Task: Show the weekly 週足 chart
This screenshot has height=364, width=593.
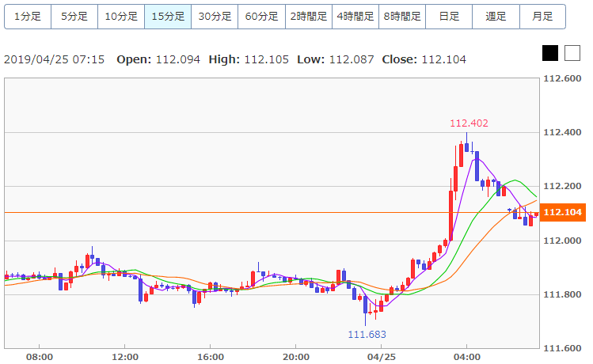Action: [x=496, y=16]
